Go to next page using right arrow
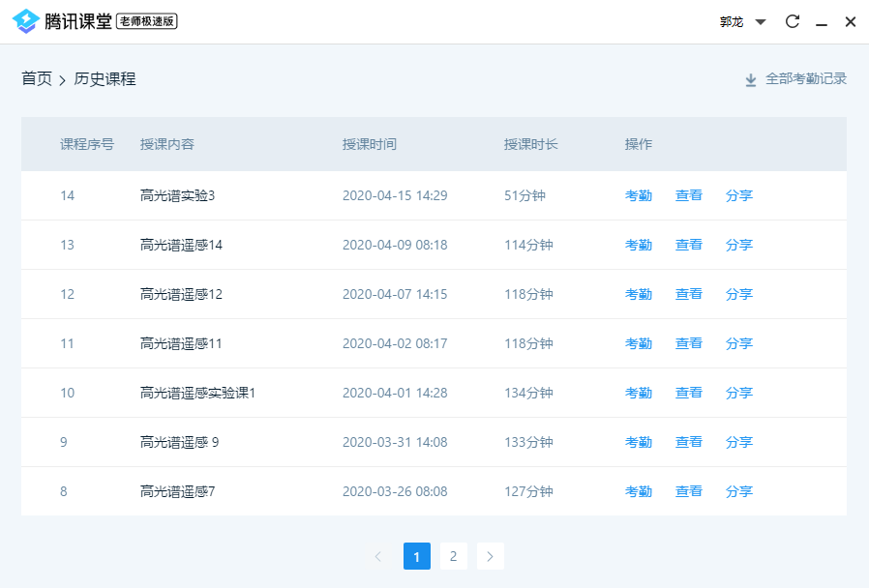869x588 pixels. coord(491,556)
